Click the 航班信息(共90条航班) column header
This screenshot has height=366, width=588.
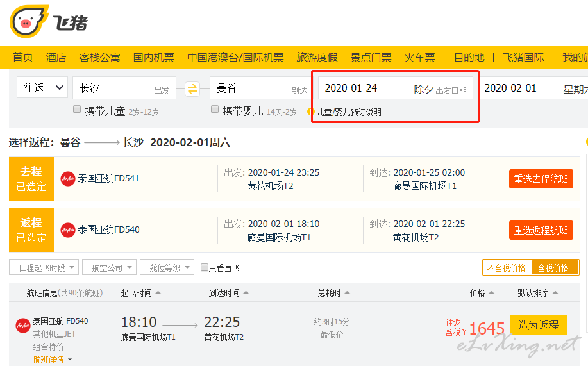65,293
